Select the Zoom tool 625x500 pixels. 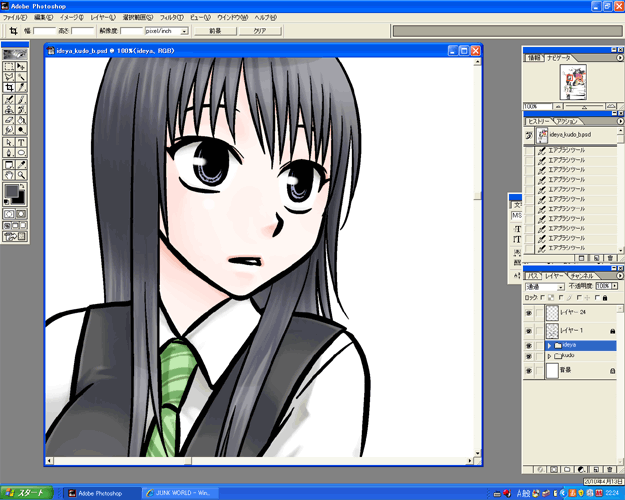point(21,175)
